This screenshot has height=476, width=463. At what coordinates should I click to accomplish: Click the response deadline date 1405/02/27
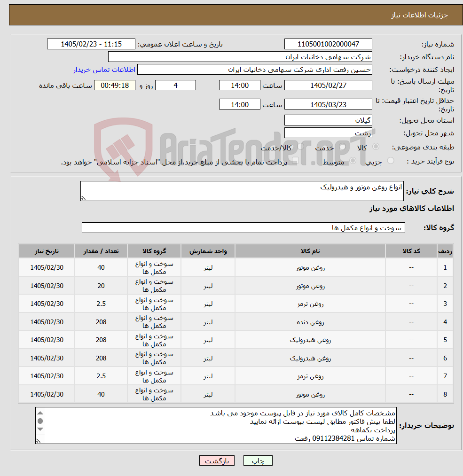pos(328,86)
